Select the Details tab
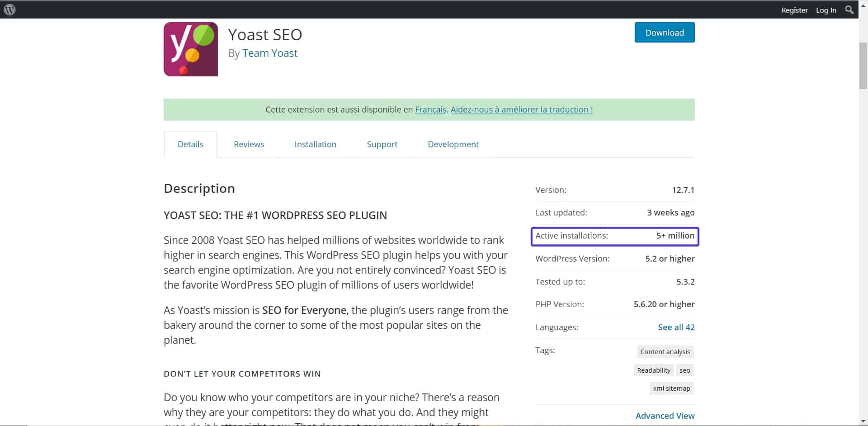Viewport: 868px width, 426px height. (x=190, y=144)
